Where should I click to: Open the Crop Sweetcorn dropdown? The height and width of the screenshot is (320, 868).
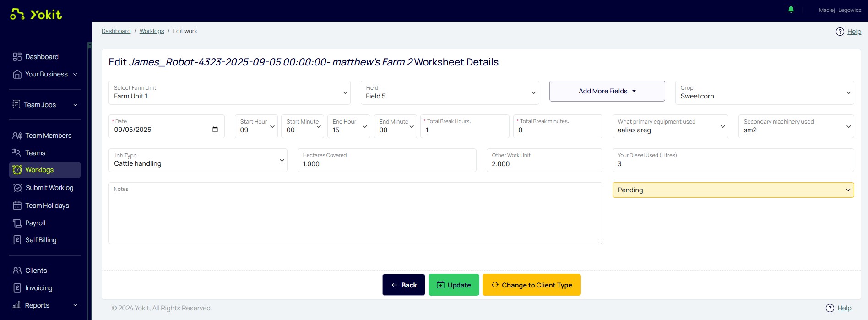point(764,92)
